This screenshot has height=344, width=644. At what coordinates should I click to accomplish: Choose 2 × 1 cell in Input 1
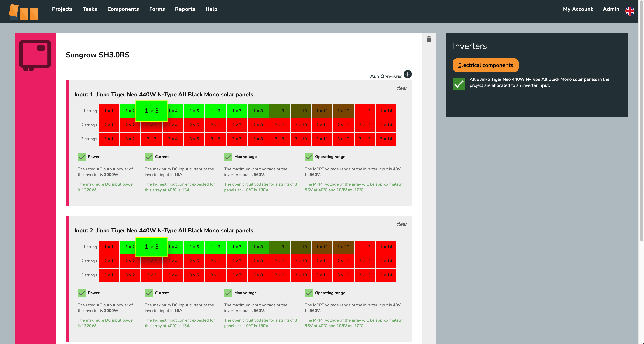click(109, 125)
